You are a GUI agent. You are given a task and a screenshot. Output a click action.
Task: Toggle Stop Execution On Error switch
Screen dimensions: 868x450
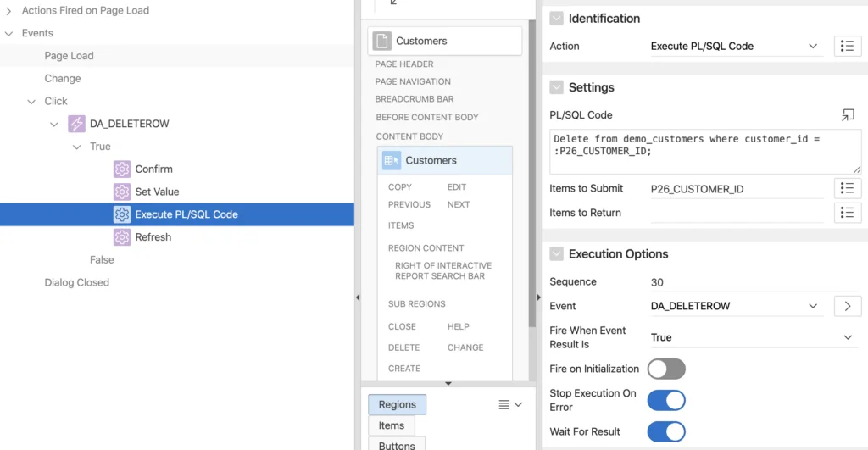click(666, 400)
